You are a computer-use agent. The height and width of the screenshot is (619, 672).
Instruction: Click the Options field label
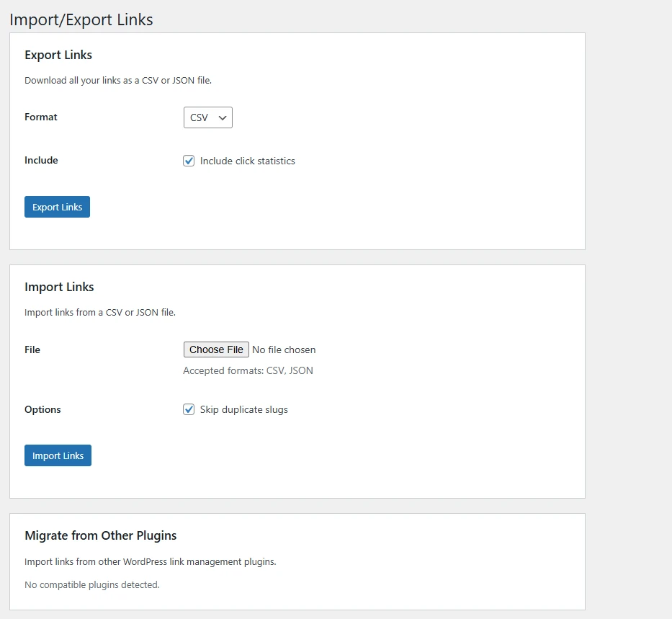pyautogui.click(x=42, y=409)
